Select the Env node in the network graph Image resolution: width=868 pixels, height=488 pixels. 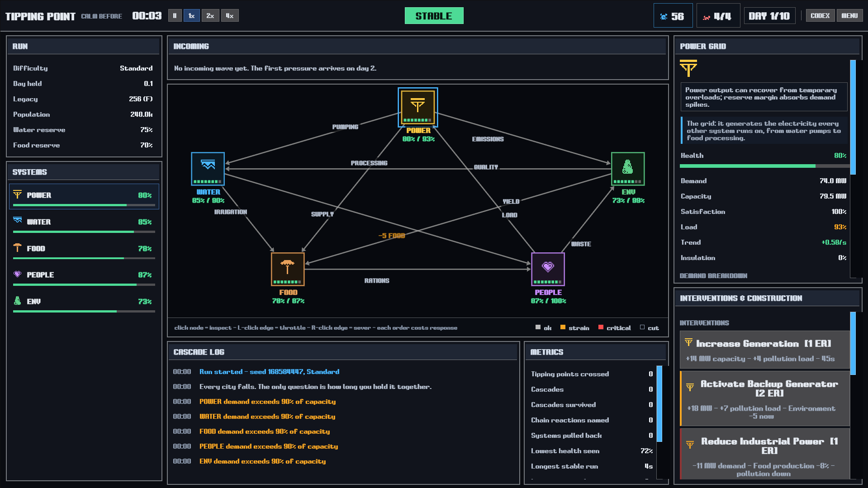[627, 169]
